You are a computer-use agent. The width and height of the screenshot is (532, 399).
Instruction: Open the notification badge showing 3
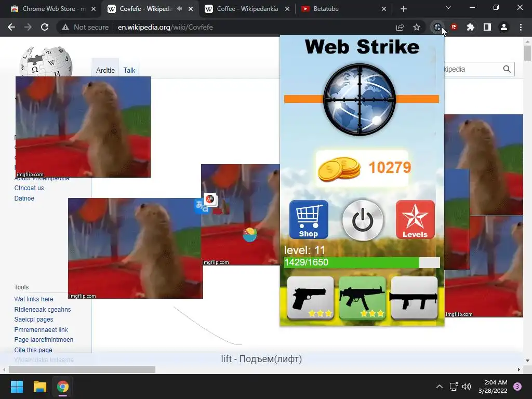click(517, 387)
